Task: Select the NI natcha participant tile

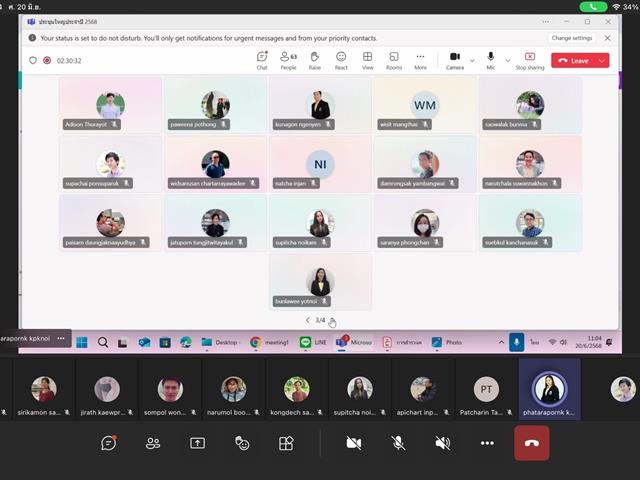Action: [x=320, y=164]
